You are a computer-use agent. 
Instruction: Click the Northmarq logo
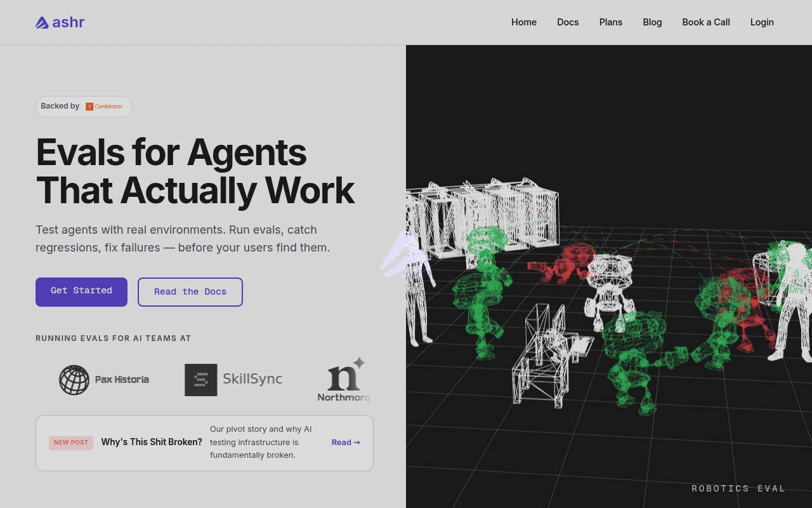coord(343,380)
